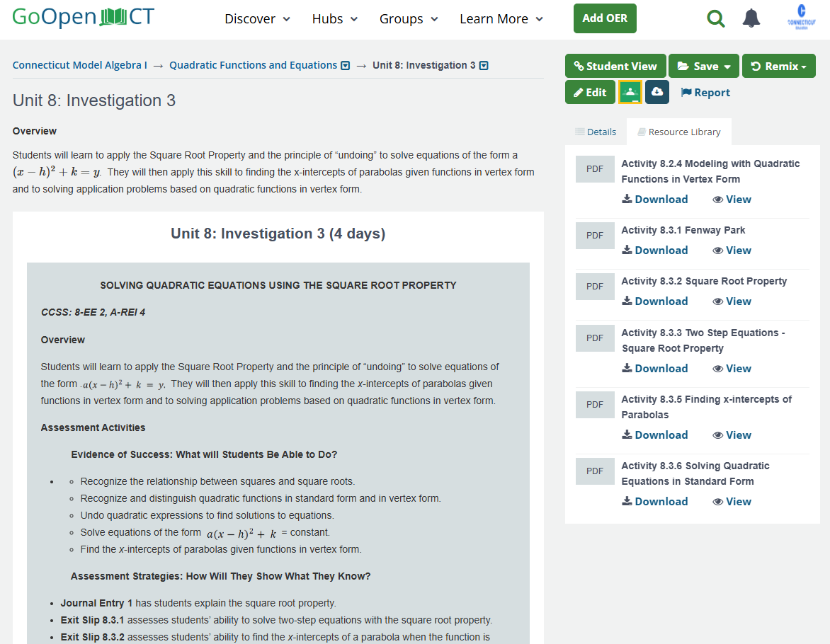Open notifications bell icon

coord(751,19)
